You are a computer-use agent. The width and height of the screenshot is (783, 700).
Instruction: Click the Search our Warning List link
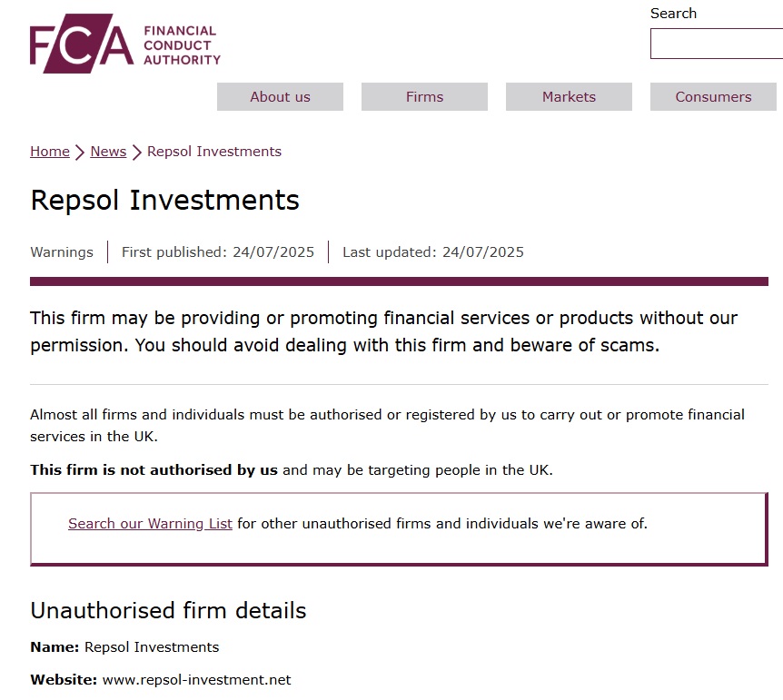[x=149, y=524]
